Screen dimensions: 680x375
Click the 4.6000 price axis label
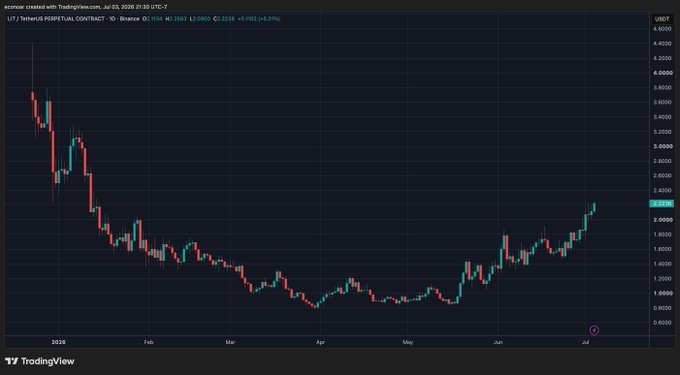662,29
